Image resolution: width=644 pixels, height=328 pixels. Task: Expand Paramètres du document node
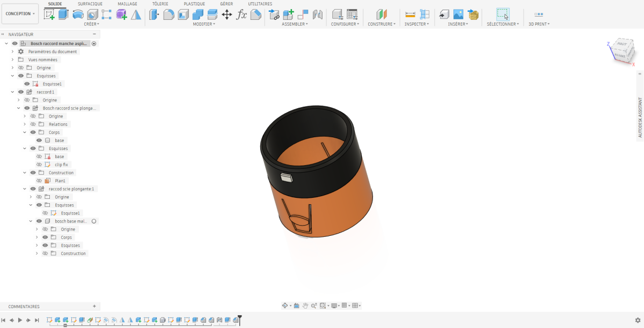[x=12, y=51]
